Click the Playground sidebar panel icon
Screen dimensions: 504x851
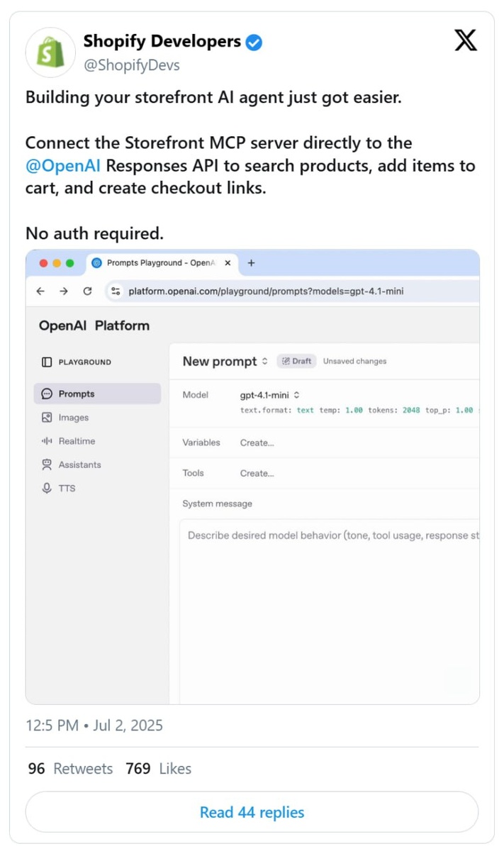pos(47,362)
